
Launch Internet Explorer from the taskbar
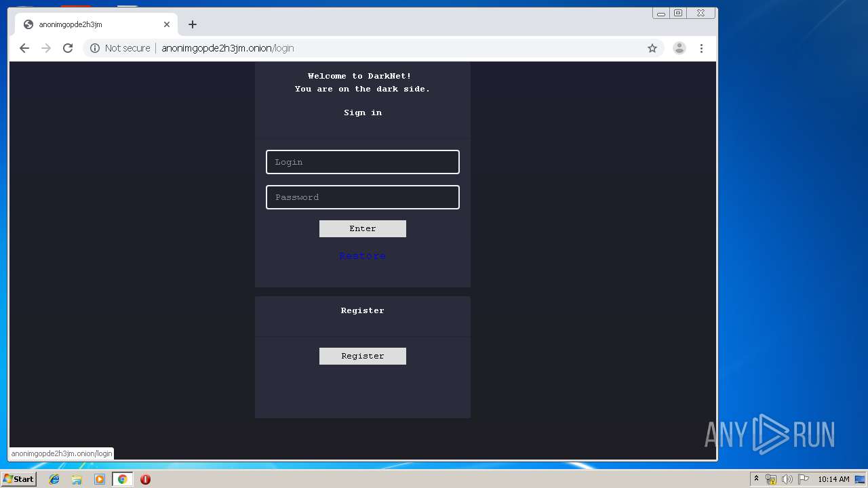(54, 479)
